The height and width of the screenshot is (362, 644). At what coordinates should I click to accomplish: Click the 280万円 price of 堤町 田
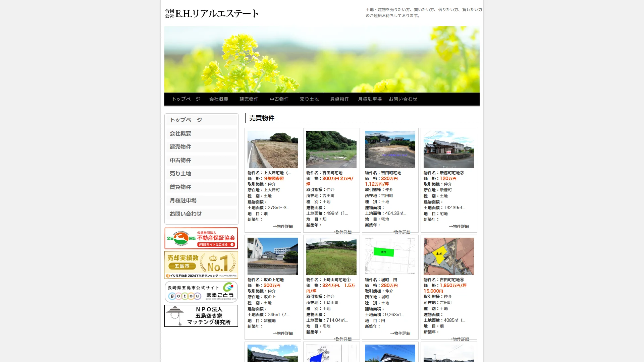pyautogui.click(x=389, y=286)
